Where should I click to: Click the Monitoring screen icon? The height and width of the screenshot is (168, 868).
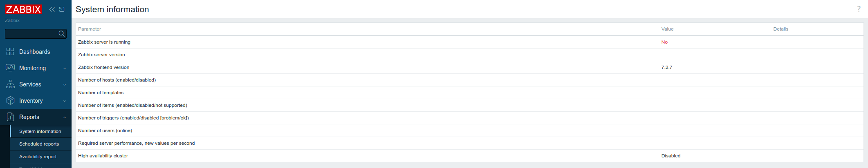[x=10, y=68]
